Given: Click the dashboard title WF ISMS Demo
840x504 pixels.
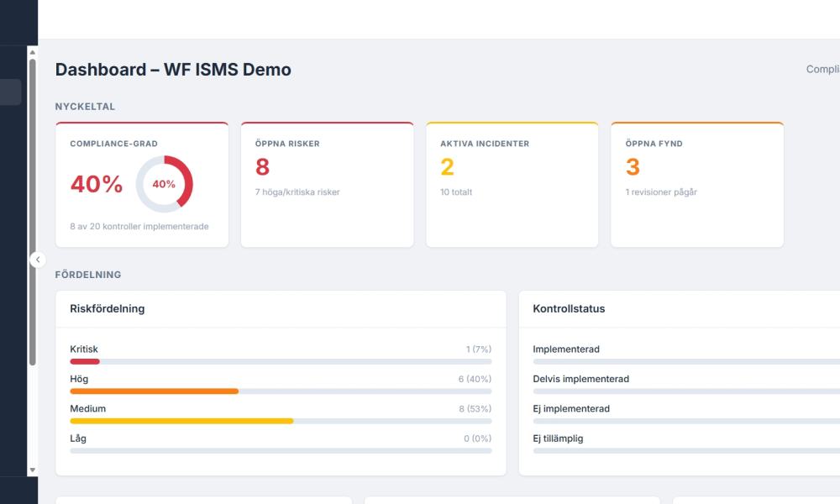Looking at the screenshot, I should pos(172,69).
